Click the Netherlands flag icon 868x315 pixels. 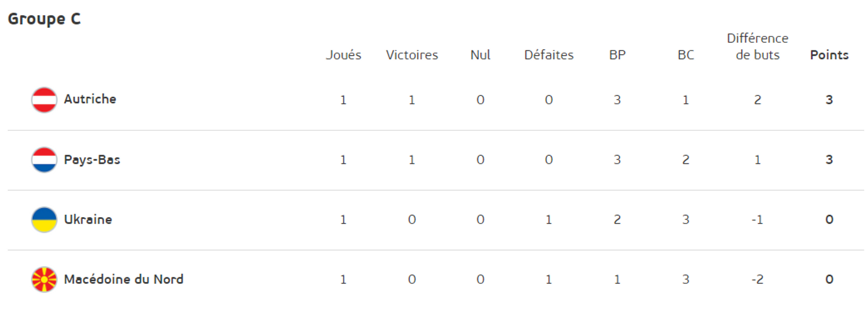pyautogui.click(x=44, y=160)
